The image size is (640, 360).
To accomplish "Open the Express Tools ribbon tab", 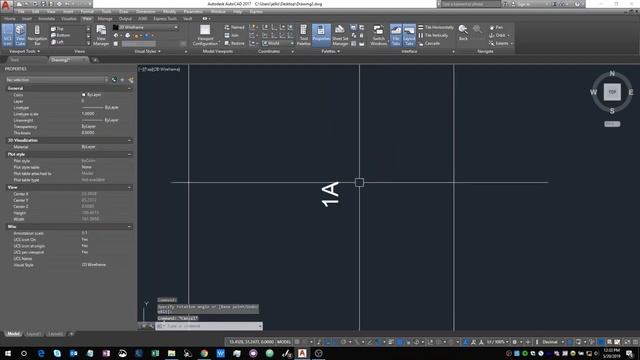I will (165, 19).
